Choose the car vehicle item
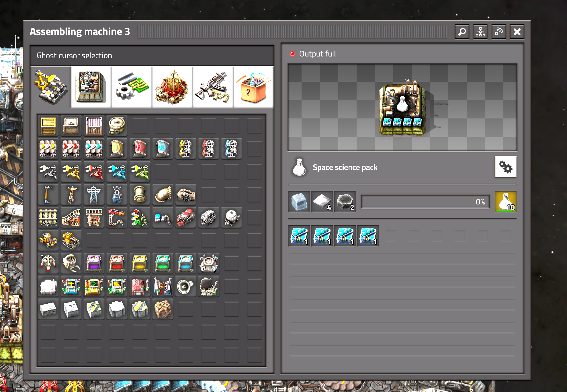 (x=48, y=240)
